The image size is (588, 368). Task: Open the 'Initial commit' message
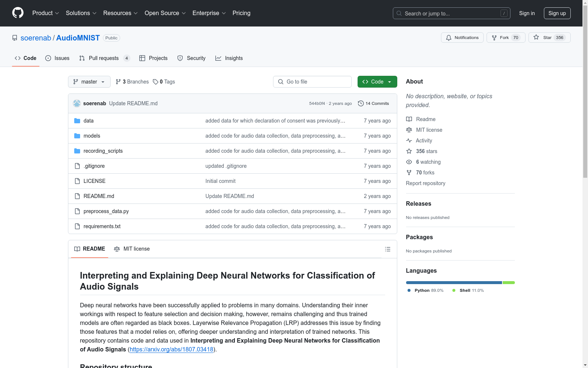(220, 181)
